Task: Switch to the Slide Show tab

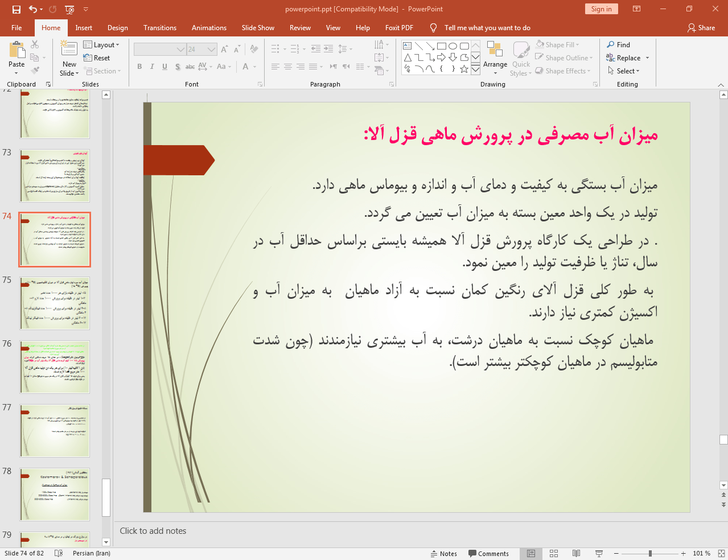Action: coord(258,28)
